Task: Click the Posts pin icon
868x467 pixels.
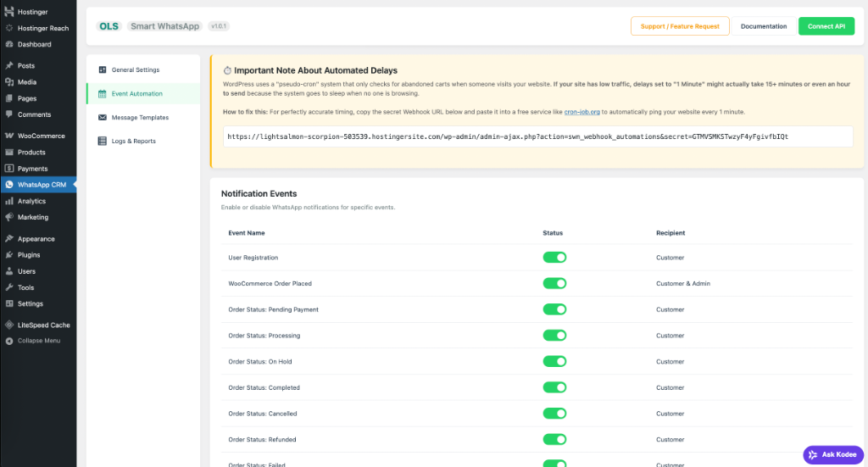Action: (x=8, y=65)
